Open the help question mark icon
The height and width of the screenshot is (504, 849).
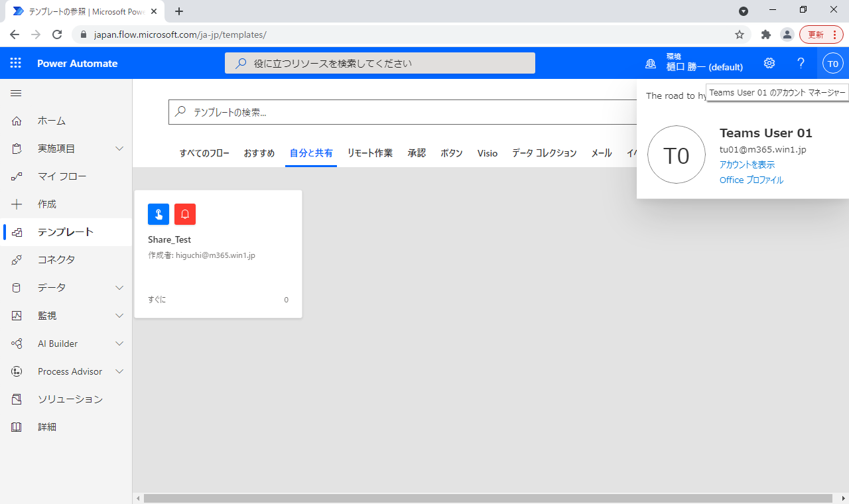(x=801, y=63)
